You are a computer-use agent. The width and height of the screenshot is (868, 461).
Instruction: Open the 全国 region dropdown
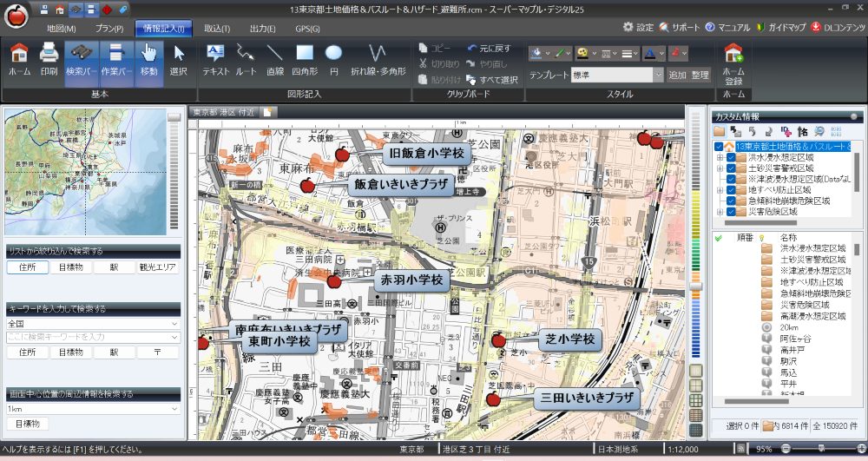(x=174, y=324)
